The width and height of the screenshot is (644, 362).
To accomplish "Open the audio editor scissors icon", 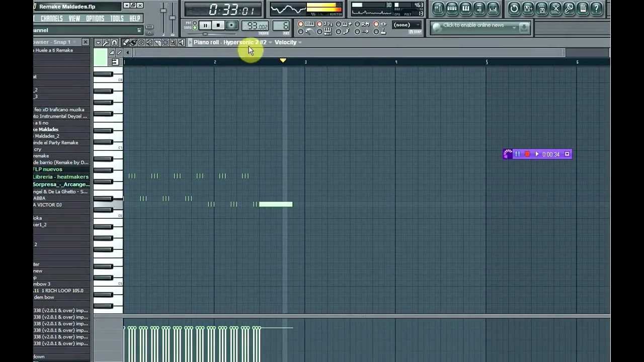I will (x=555, y=9).
